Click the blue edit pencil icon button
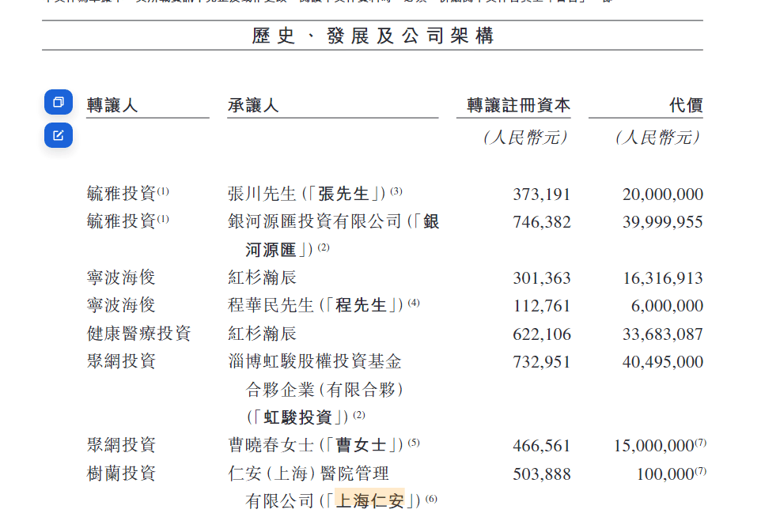 58,135
